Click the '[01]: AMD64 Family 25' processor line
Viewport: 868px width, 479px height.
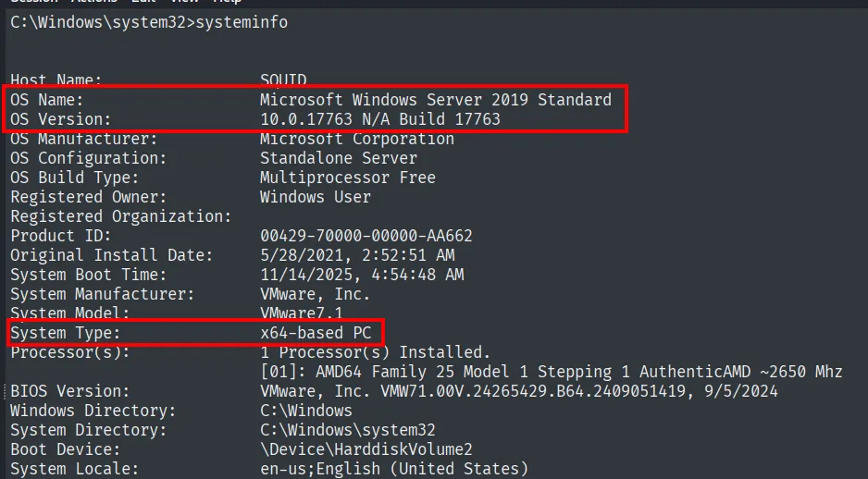pyautogui.click(x=552, y=372)
